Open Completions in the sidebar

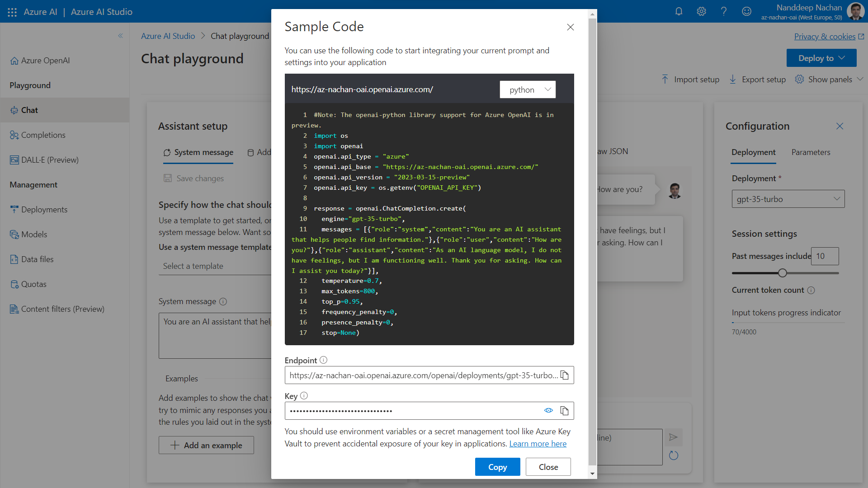coord(43,135)
